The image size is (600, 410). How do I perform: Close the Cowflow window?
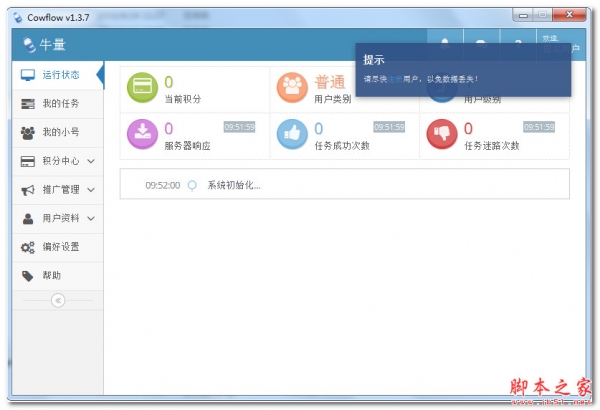point(569,15)
